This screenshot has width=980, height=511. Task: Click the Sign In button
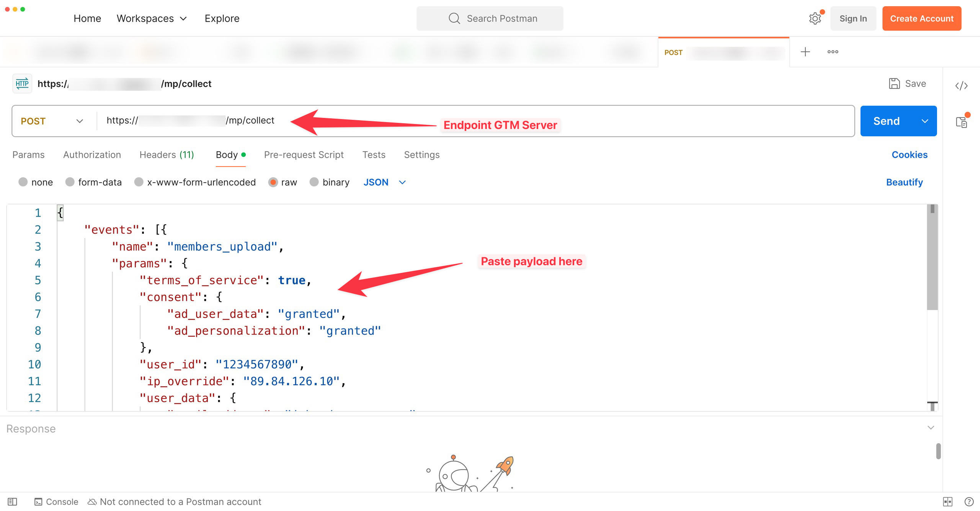853,18
